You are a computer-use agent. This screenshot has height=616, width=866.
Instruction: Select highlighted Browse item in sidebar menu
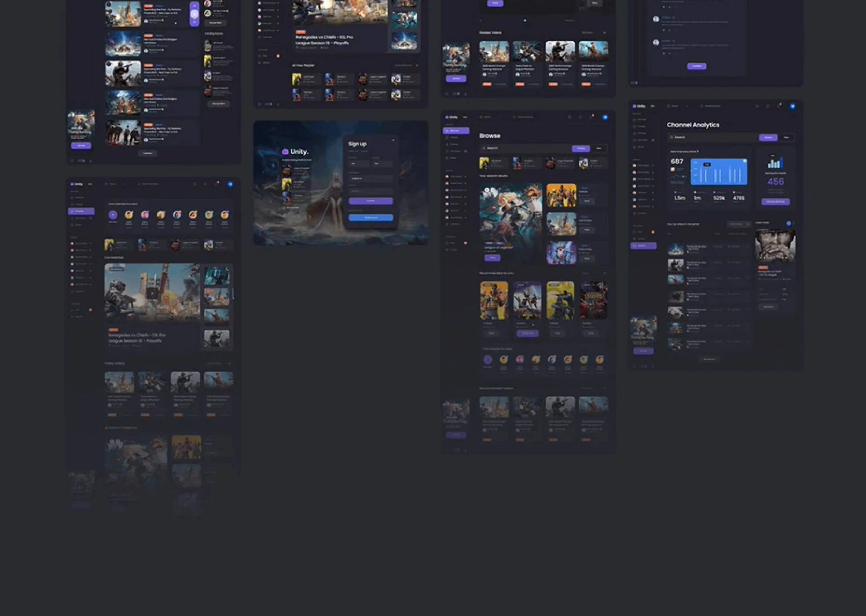[x=456, y=131]
